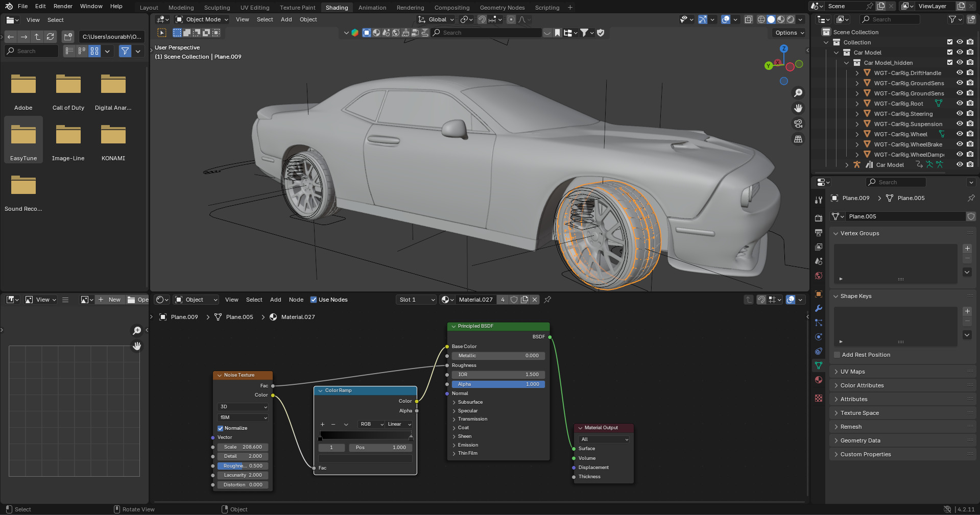This screenshot has width=980, height=515.
Task: Switch to the UV Editing workspace tab
Action: tap(255, 8)
